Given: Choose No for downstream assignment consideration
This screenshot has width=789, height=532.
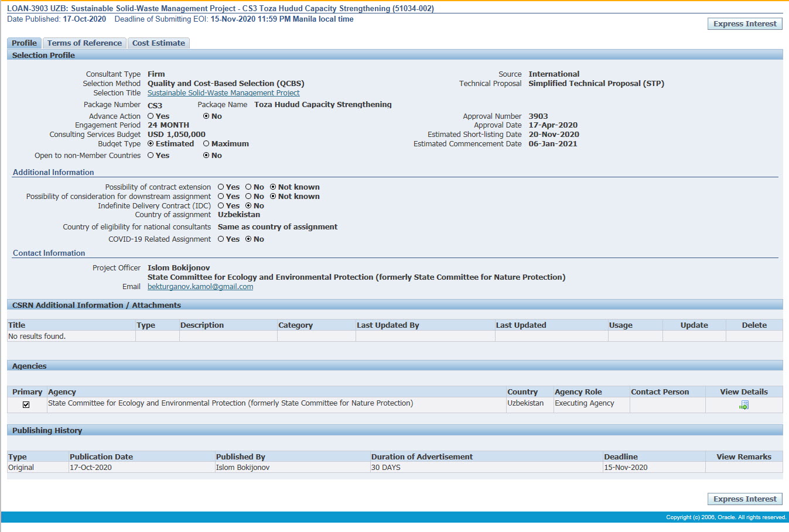Looking at the screenshot, I should click(248, 197).
